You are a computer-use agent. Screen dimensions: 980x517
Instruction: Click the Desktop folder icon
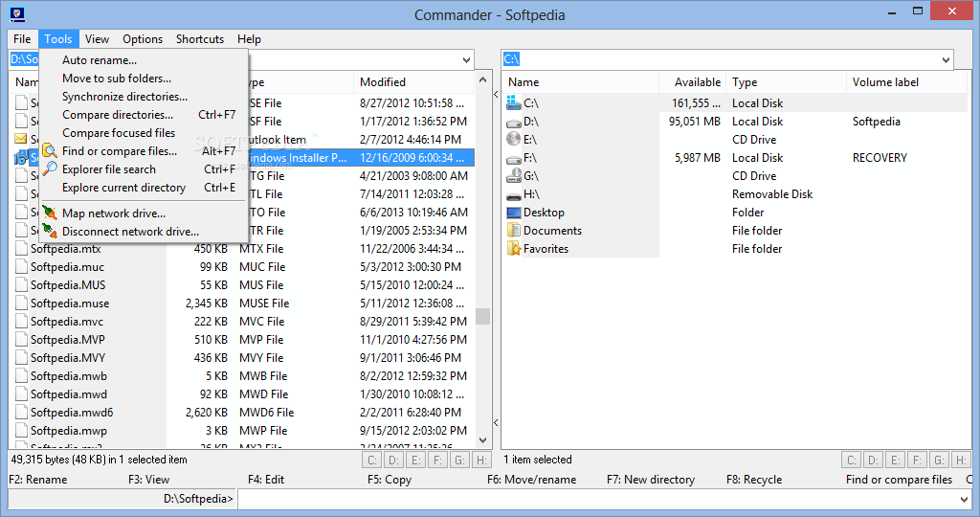pyautogui.click(x=514, y=213)
